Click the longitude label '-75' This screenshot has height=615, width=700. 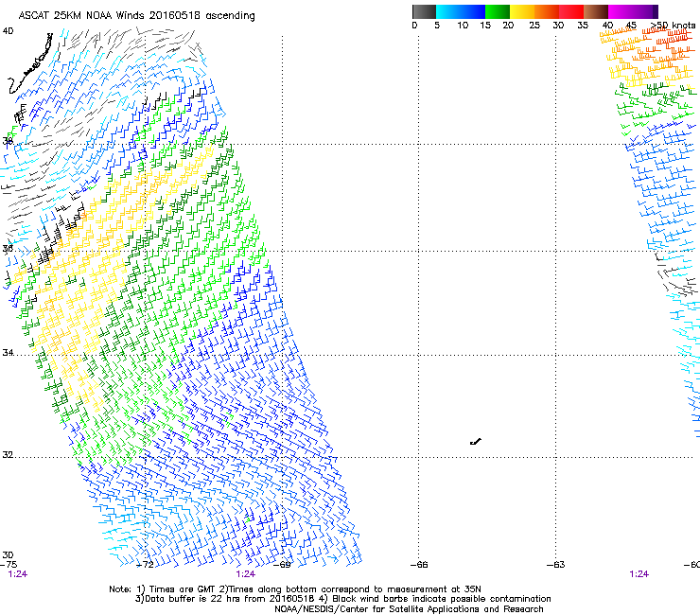coord(9,564)
